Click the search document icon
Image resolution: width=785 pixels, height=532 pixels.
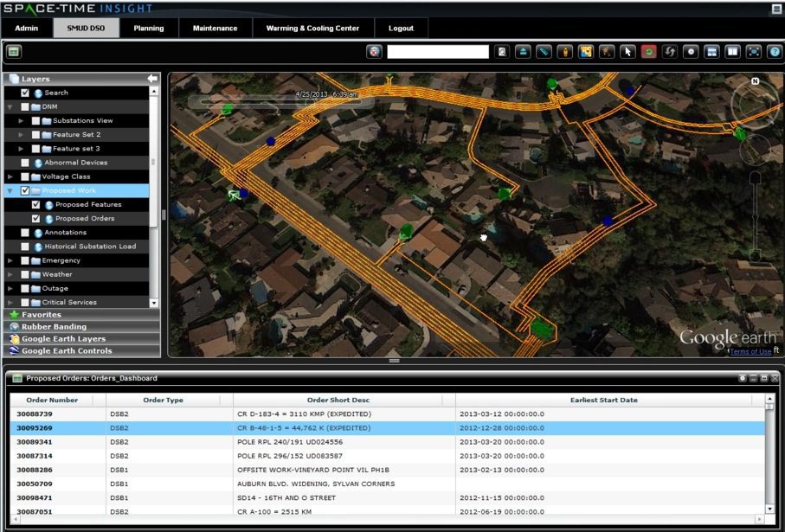(x=504, y=52)
